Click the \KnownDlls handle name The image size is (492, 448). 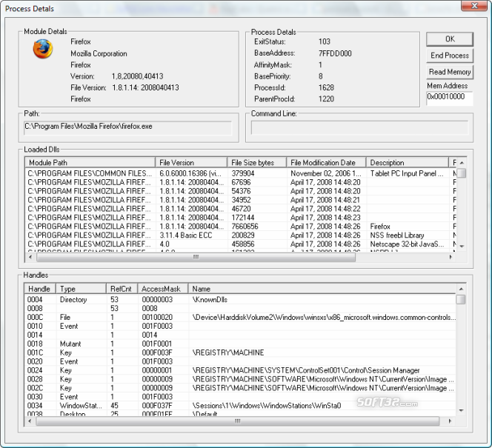[x=210, y=299]
